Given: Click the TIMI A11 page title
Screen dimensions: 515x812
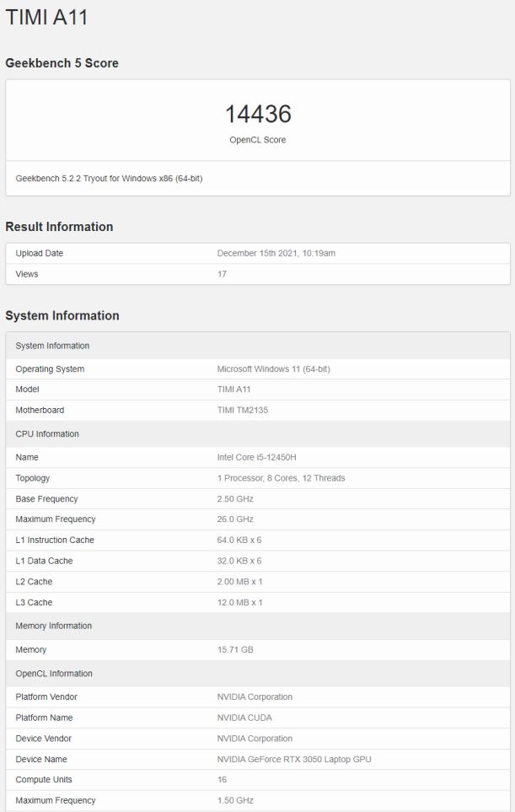Looking at the screenshot, I should 46,17.
